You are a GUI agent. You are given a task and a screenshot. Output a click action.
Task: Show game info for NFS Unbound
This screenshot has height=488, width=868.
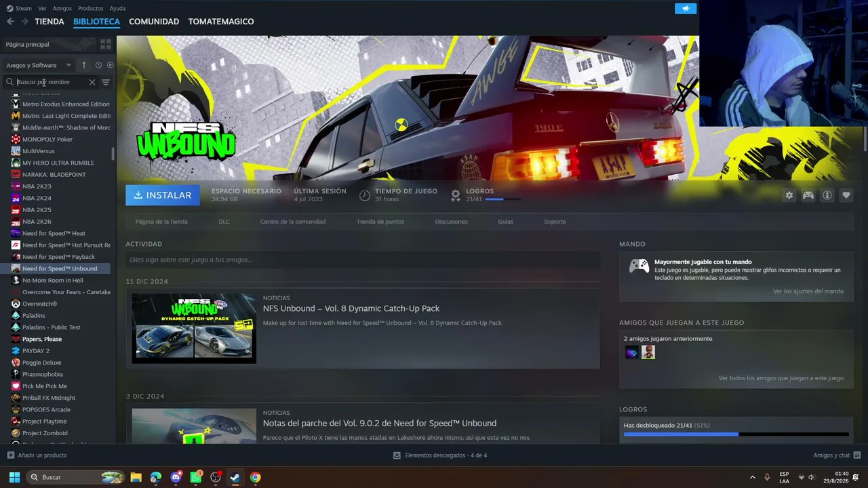point(827,195)
